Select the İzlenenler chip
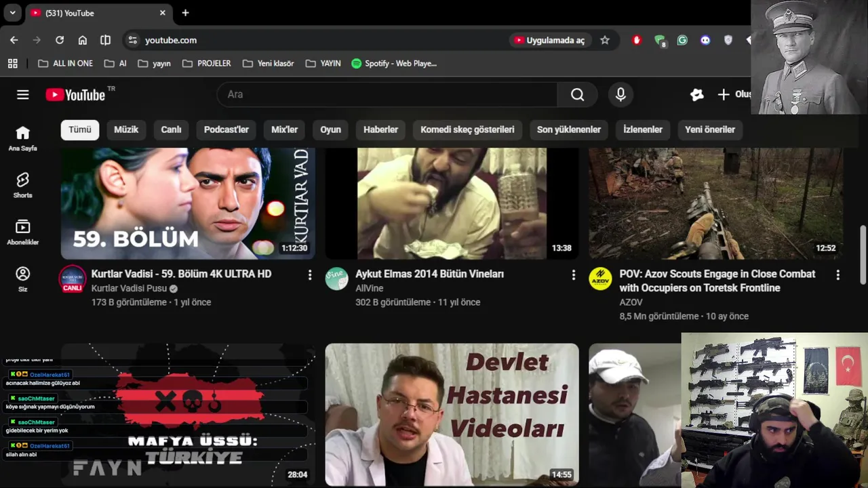Viewport: 868px width, 488px height. 643,129
